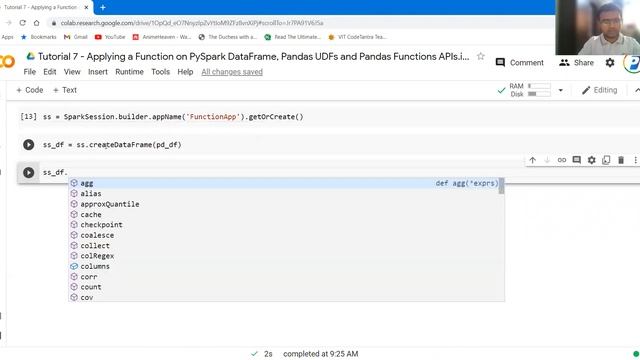Star the Tutorial 7 notebook
The height and width of the screenshot is (360, 640).
click(x=480, y=56)
